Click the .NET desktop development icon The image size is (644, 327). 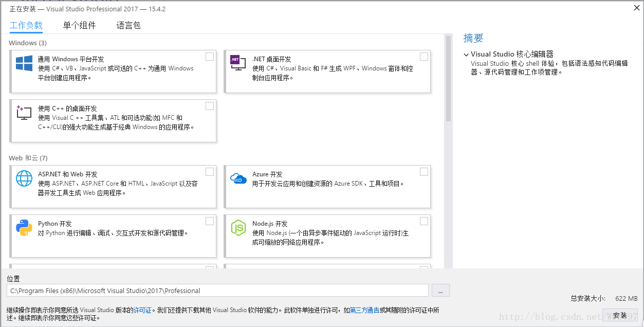237,63
